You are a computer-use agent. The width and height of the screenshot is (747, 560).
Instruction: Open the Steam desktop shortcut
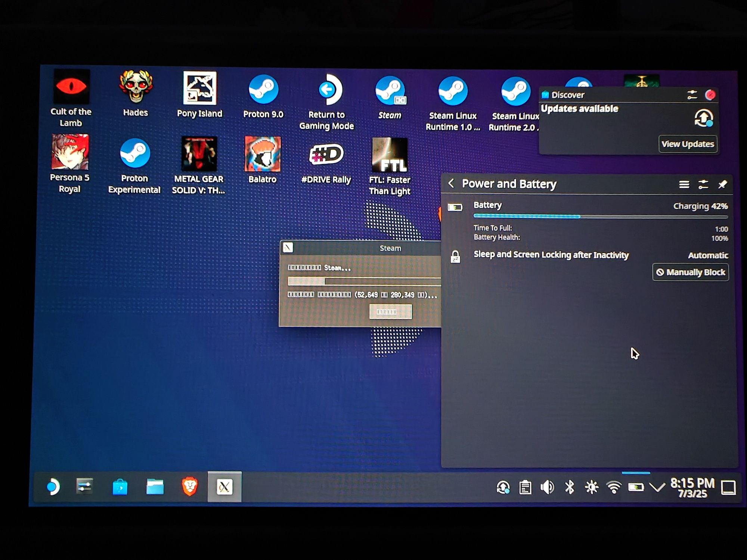(x=390, y=98)
